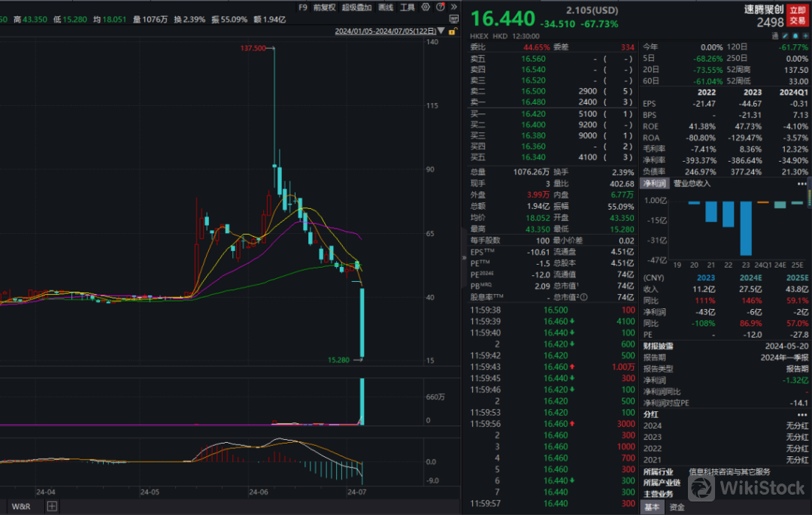Select the 净利润 chart tab

pyautogui.click(x=653, y=183)
